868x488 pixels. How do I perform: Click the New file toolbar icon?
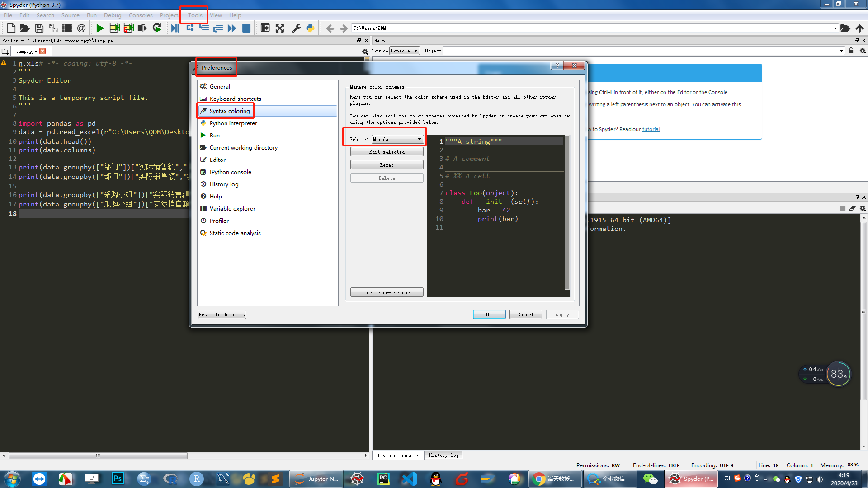pyautogui.click(x=11, y=28)
